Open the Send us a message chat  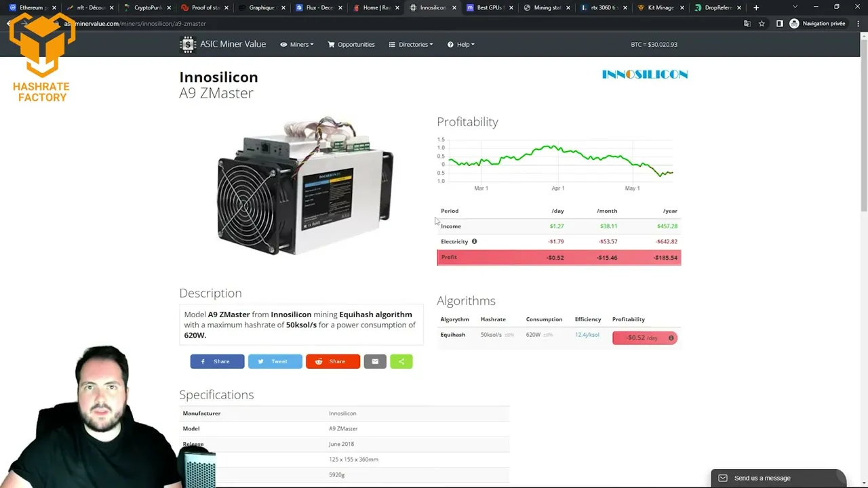click(762, 478)
